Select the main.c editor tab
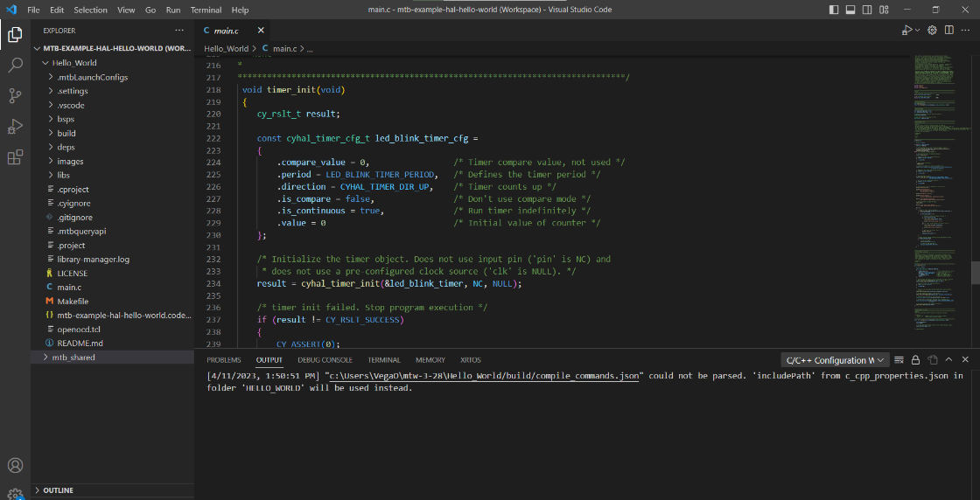Screen dimensions: 980x500 click(x=232, y=30)
